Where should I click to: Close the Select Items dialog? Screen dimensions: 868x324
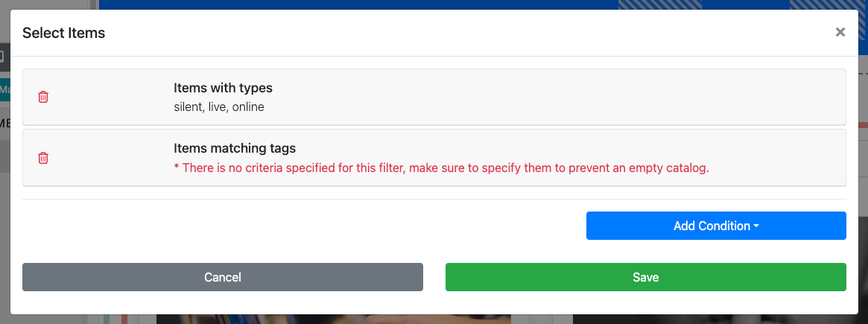pyautogui.click(x=840, y=32)
